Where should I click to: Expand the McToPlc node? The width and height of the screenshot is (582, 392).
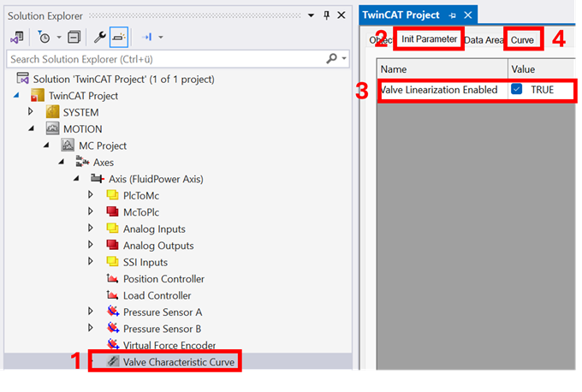click(x=90, y=211)
